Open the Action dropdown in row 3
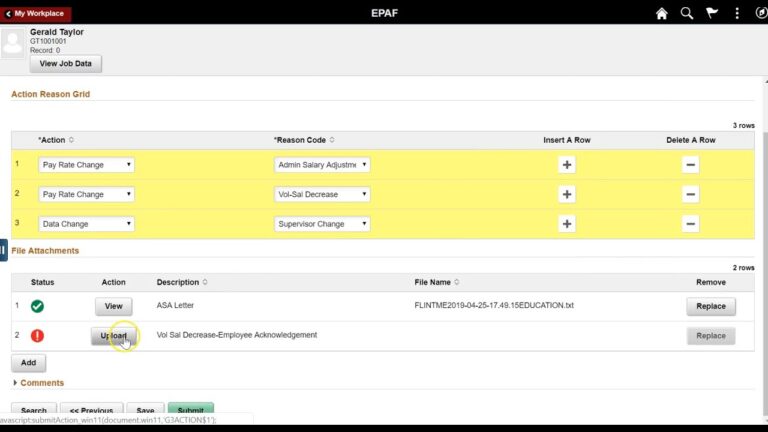This screenshot has height=432, width=768. pos(86,224)
